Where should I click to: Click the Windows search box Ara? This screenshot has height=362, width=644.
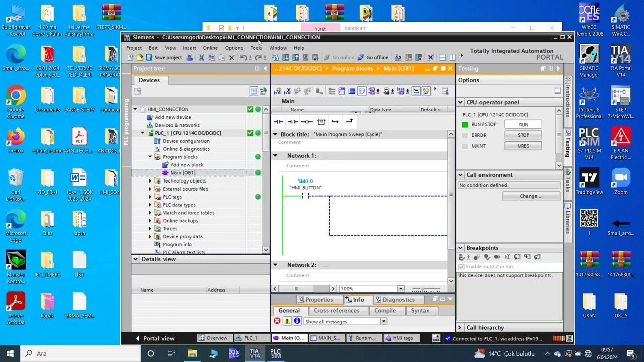[x=80, y=353]
